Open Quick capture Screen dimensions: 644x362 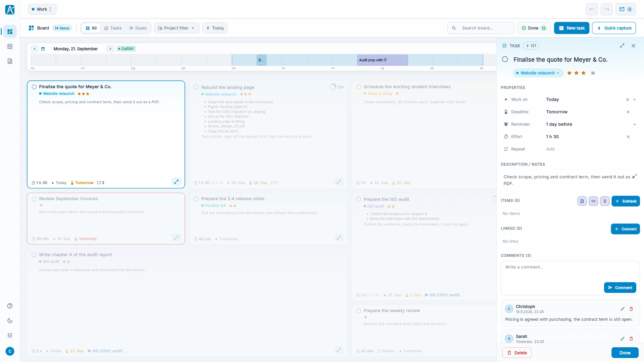coord(614,28)
